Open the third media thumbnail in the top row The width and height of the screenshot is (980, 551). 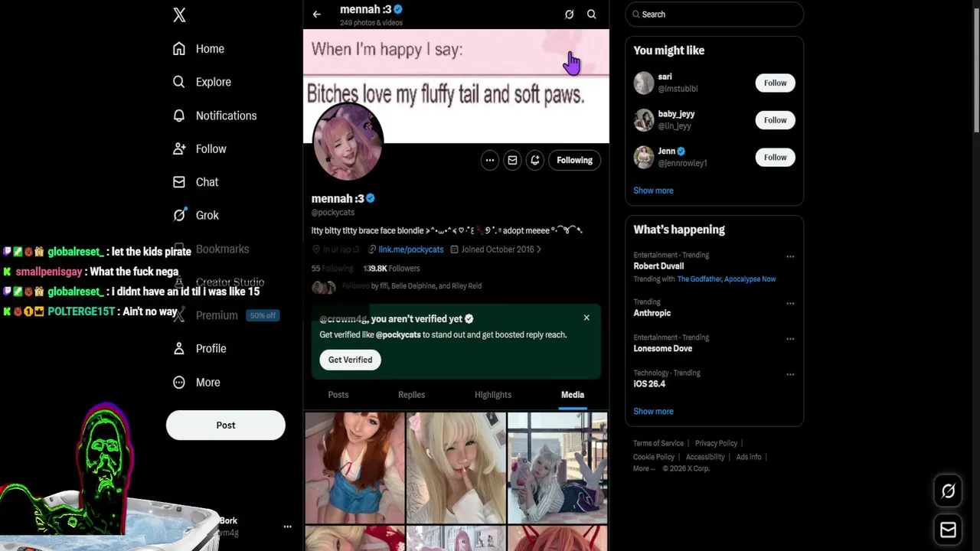(557, 468)
